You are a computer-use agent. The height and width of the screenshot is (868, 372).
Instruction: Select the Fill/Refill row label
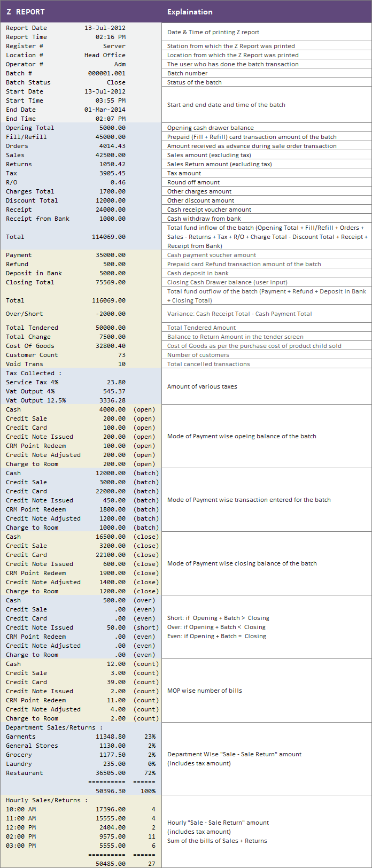pos(26,137)
